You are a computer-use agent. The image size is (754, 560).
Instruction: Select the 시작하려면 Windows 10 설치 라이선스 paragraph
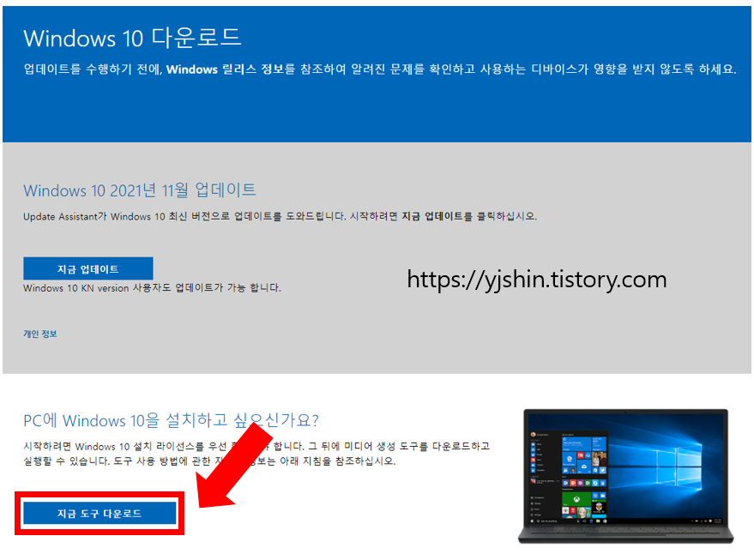[x=256, y=454]
